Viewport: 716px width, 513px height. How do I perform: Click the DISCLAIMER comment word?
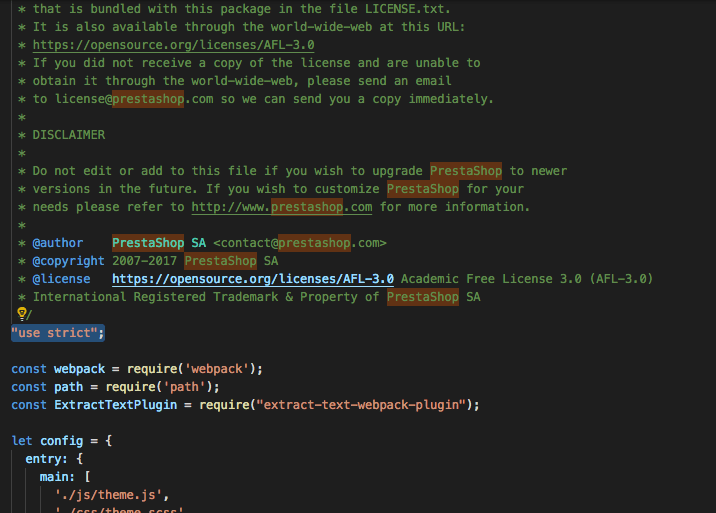[68, 135]
